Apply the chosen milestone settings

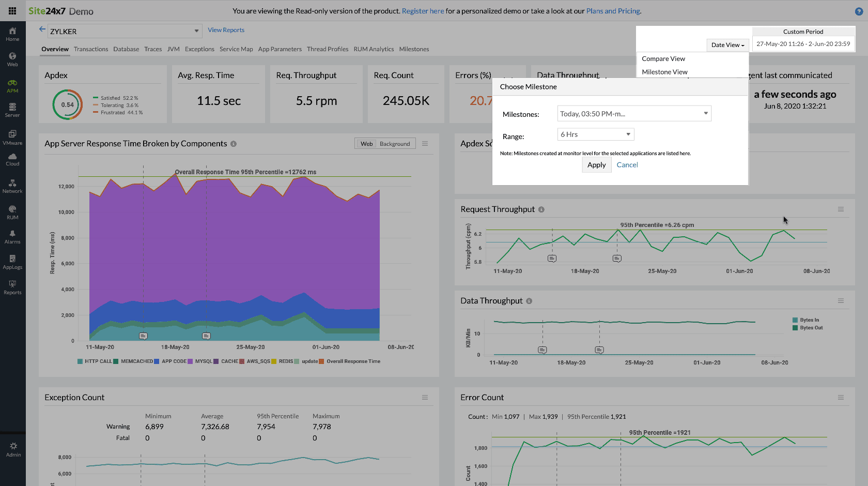tap(596, 164)
